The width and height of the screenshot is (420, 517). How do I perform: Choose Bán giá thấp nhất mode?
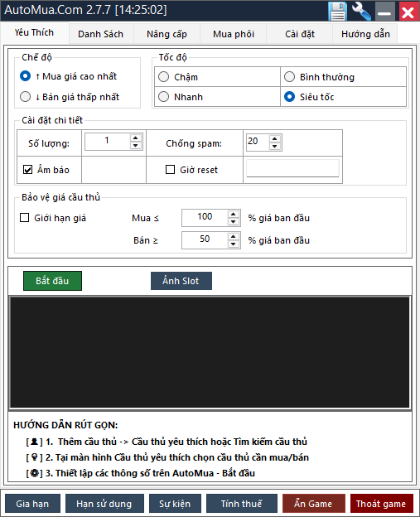click(70, 97)
